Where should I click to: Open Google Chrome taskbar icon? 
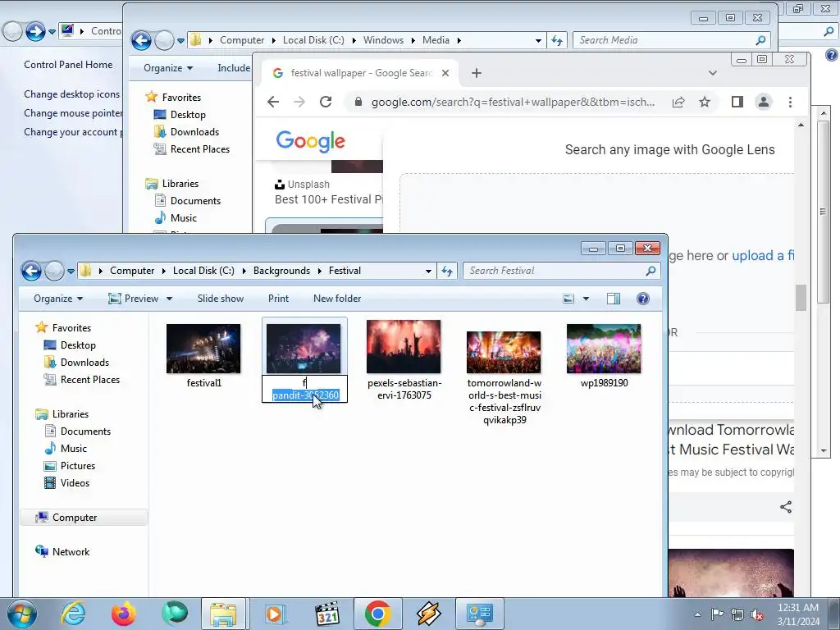point(377,614)
